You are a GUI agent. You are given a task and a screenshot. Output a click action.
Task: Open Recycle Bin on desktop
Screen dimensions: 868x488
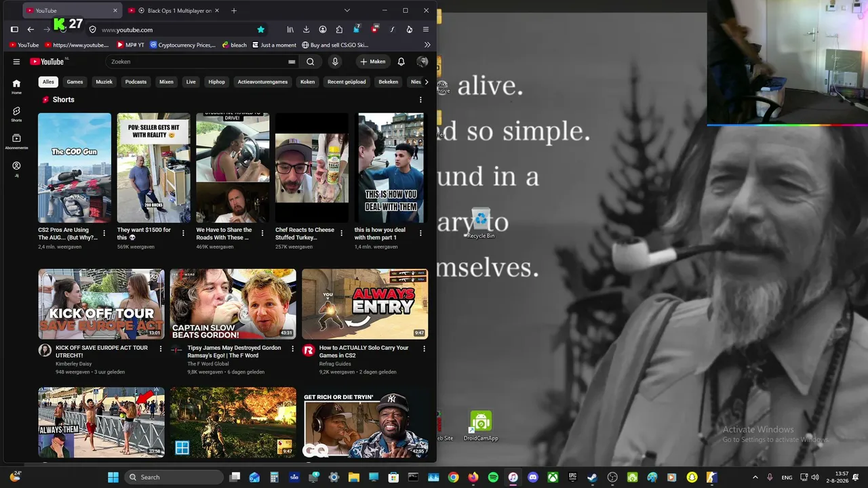pyautogui.click(x=481, y=224)
